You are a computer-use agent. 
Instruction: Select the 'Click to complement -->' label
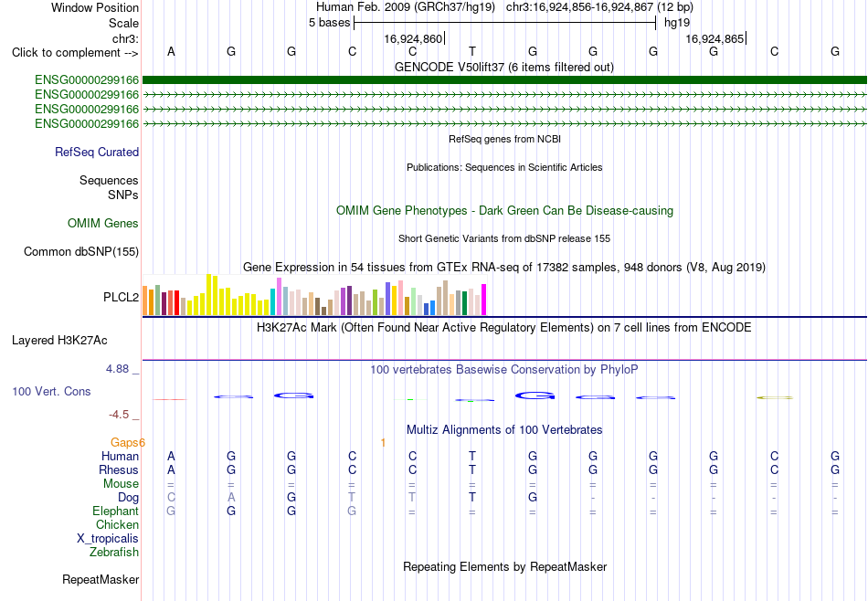[x=75, y=53]
